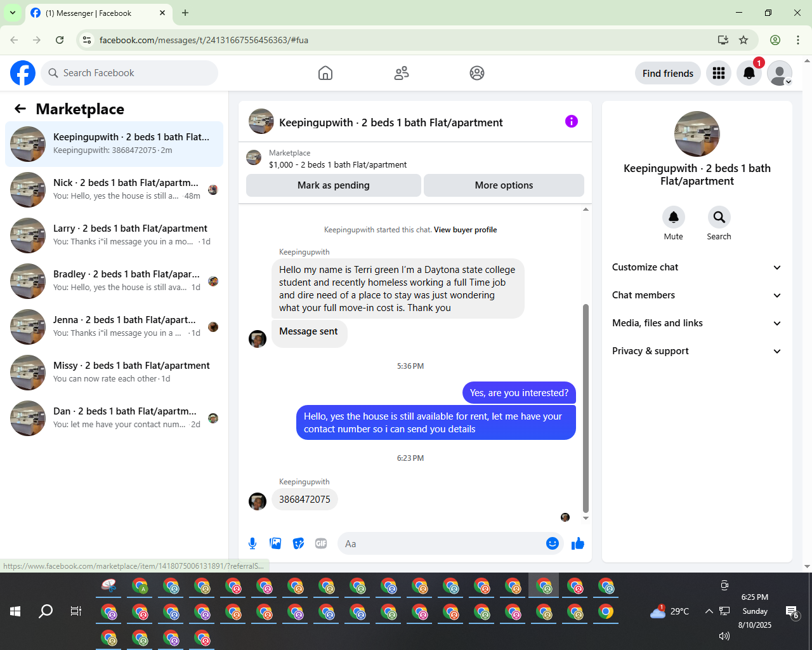Open the Windows notification center
This screenshot has height=650, width=812.
[x=792, y=612]
